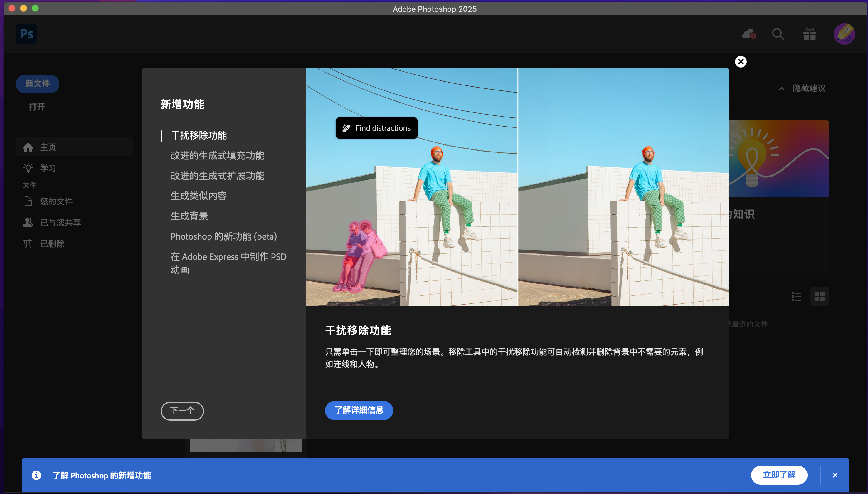Open the cloud sync status icon
This screenshot has width=868, height=494.
coord(748,34)
